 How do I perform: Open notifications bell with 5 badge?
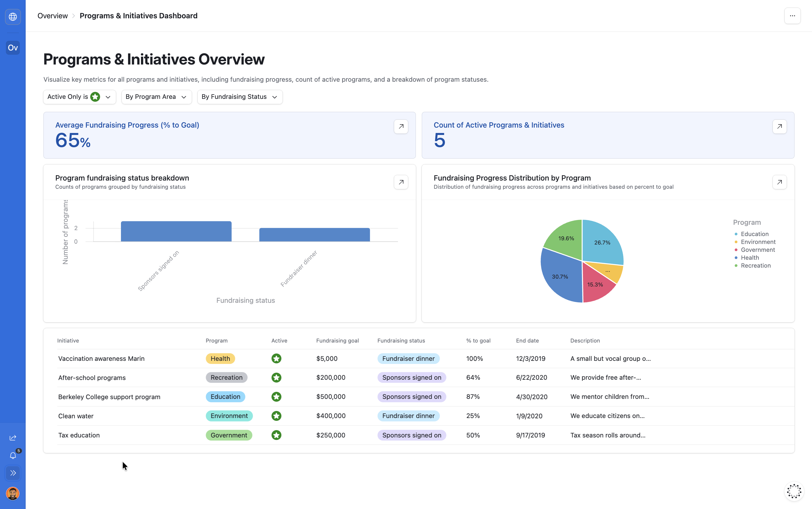(x=13, y=455)
